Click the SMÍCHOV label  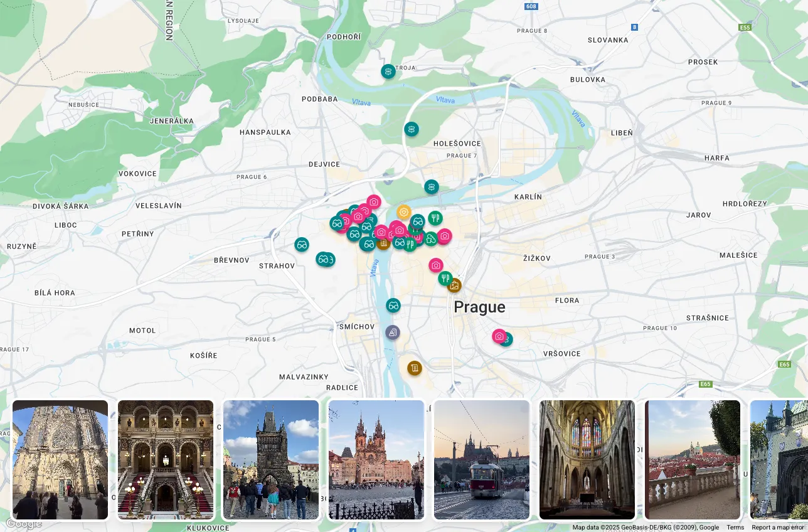point(357,327)
